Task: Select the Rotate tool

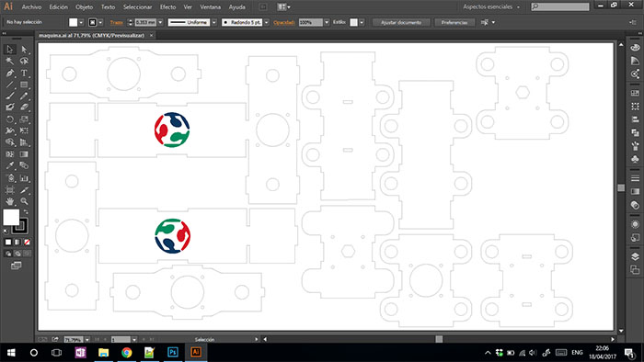Action: [x=10, y=119]
